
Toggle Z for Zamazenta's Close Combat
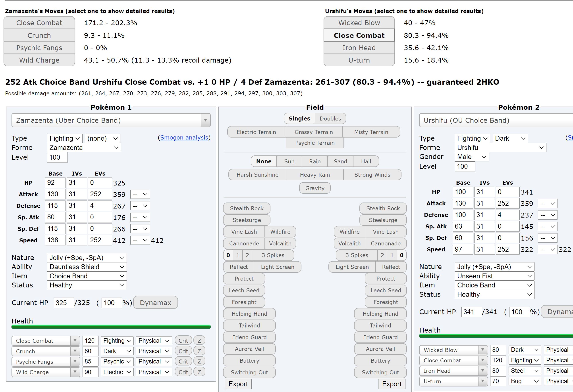point(199,340)
